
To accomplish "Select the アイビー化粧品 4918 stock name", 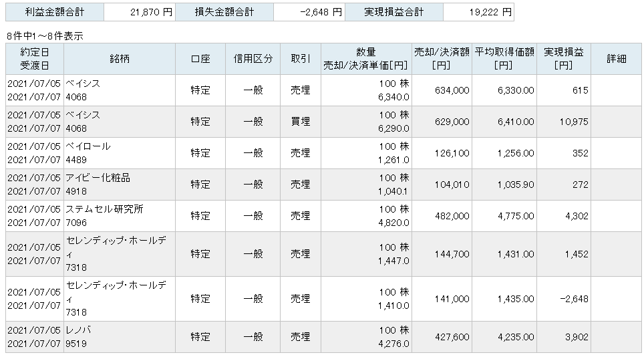I will tap(120, 185).
